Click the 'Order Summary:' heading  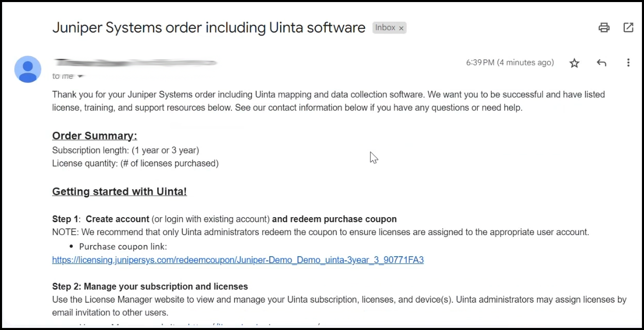tap(94, 136)
